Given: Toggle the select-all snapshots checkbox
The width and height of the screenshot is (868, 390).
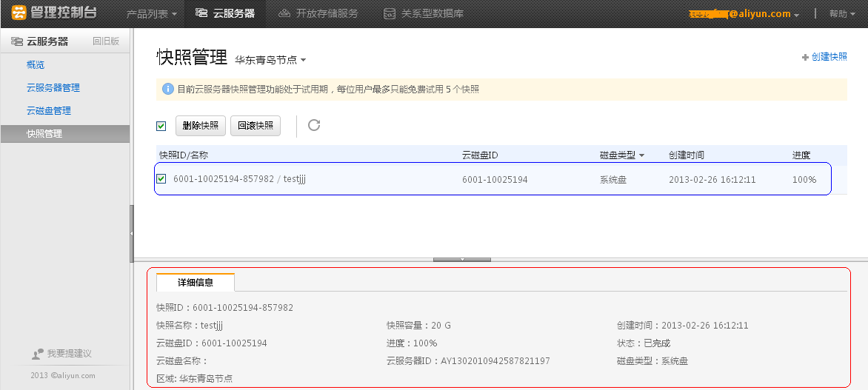Looking at the screenshot, I should [x=161, y=126].
